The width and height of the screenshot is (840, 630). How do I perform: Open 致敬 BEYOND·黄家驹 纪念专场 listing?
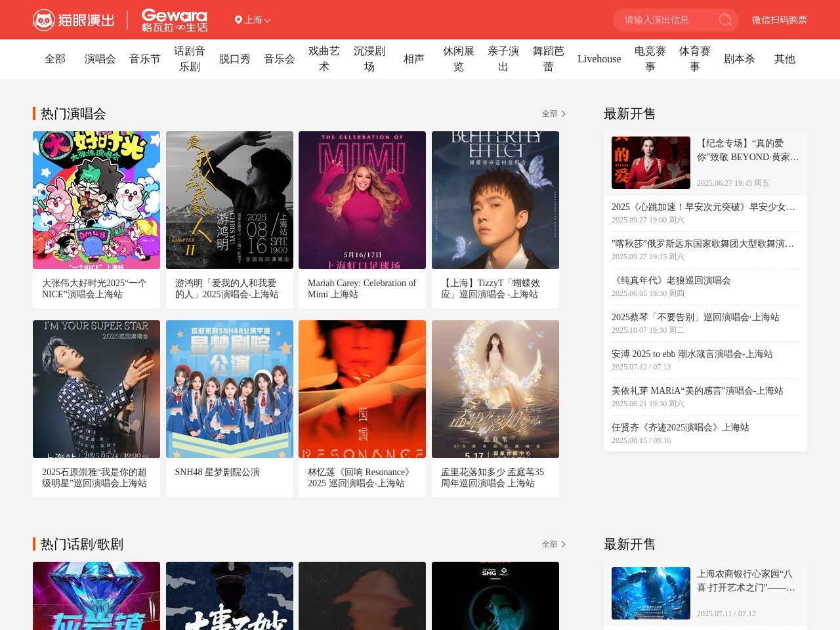748,150
